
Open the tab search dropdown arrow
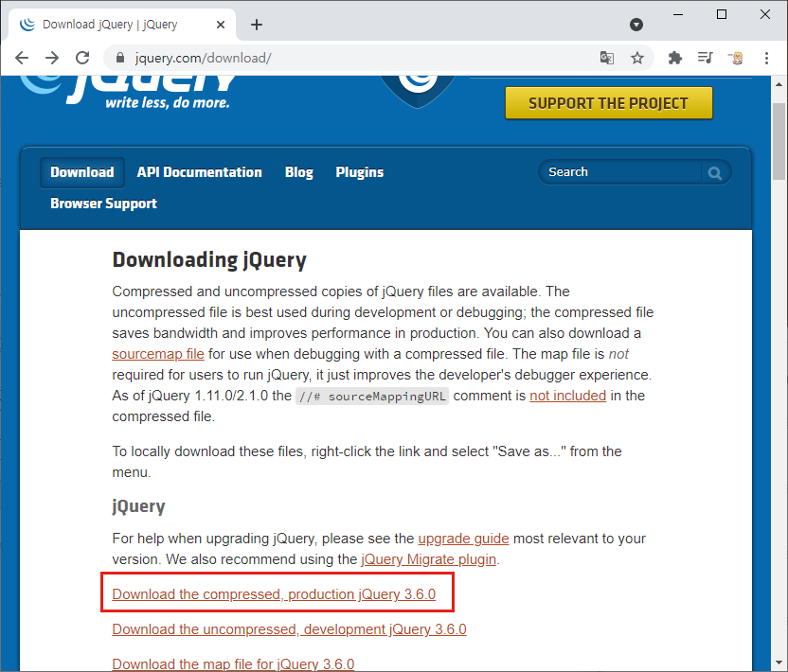636,24
